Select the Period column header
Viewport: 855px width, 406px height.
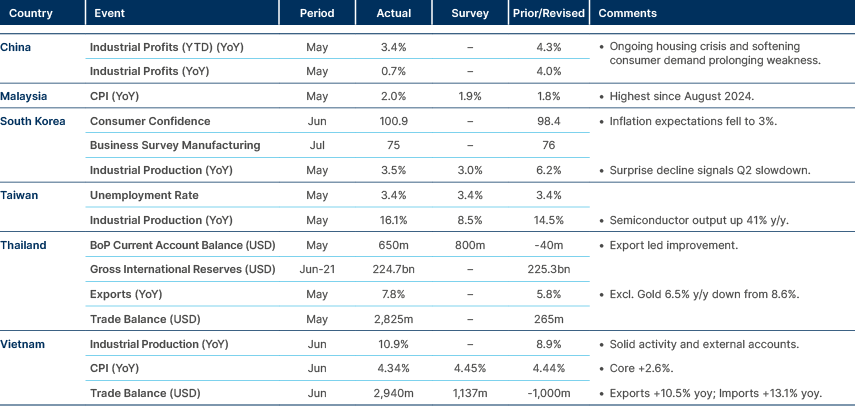pos(316,14)
